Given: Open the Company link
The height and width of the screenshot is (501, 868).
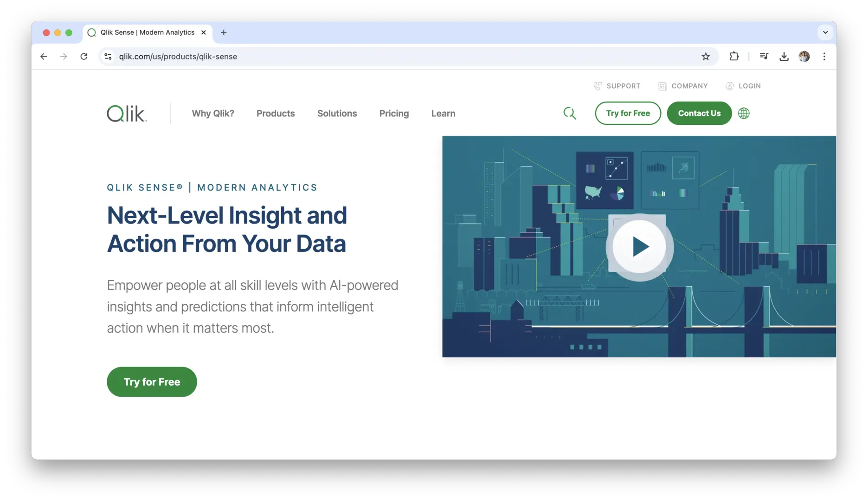Looking at the screenshot, I should pyautogui.click(x=683, y=86).
